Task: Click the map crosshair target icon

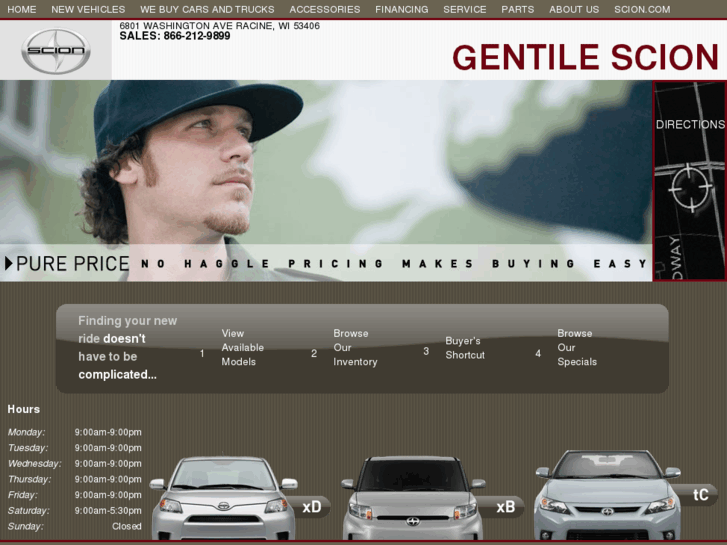Action: pos(690,189)
